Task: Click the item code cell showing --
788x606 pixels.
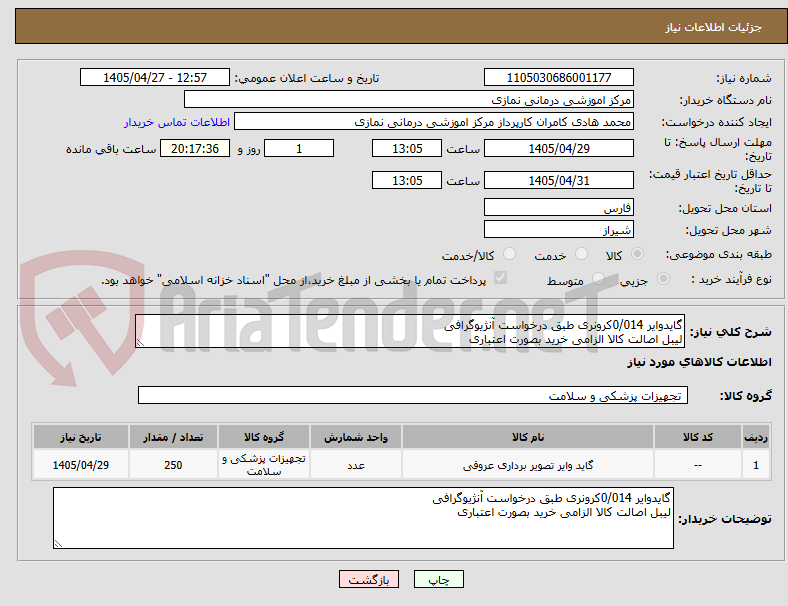Action: click(x=698, y=465)
